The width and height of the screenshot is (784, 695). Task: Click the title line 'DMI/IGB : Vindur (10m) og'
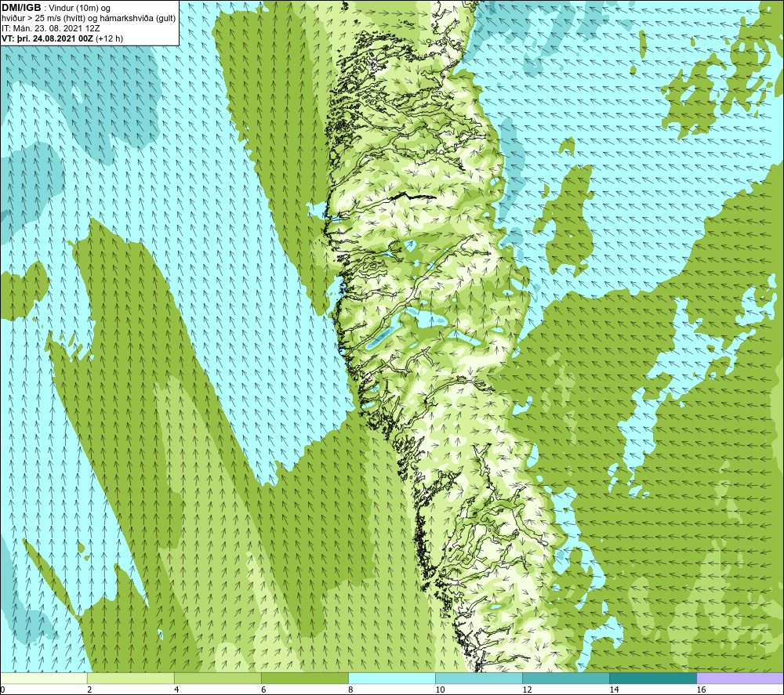coord(56,8)
